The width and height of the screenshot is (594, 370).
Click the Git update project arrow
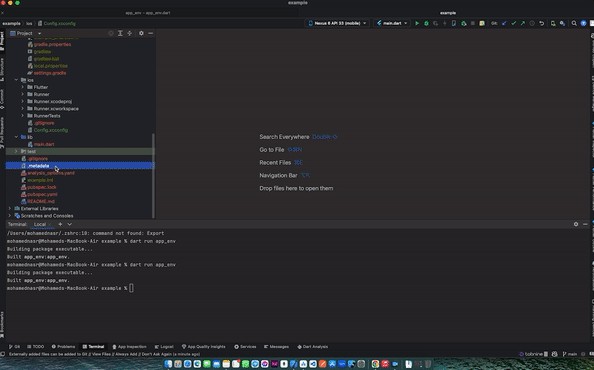coord(504,23)
